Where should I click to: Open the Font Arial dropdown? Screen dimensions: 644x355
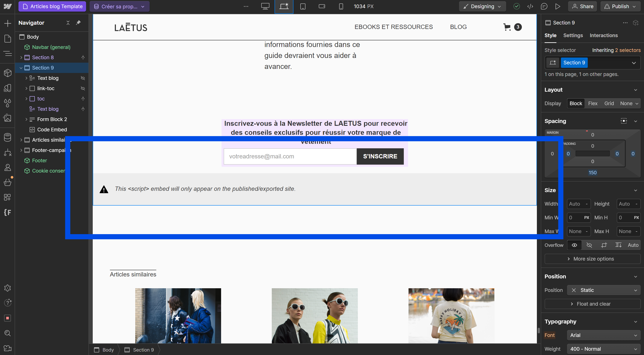pyautogui.click(x=603, y=335)
